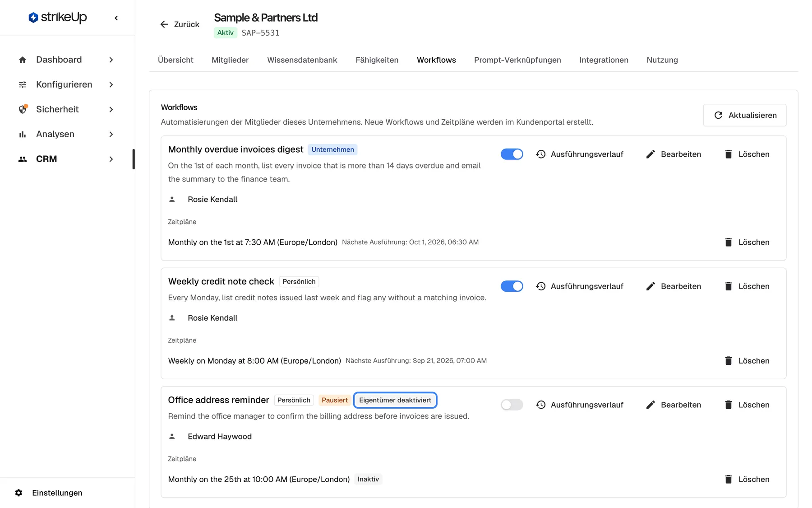Click the Zurück back arrow
The width and height of the screenshot is (812, 508).
tap(164, 24)
